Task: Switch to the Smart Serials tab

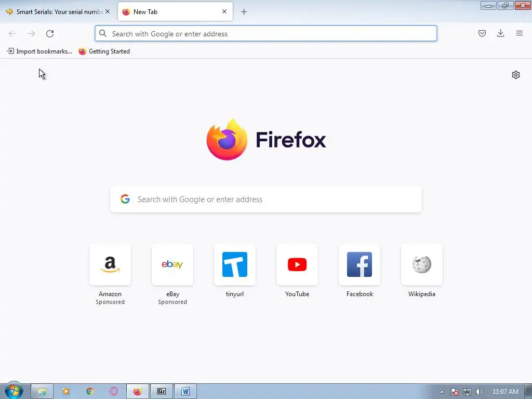Action: click(x=59, y=11)
